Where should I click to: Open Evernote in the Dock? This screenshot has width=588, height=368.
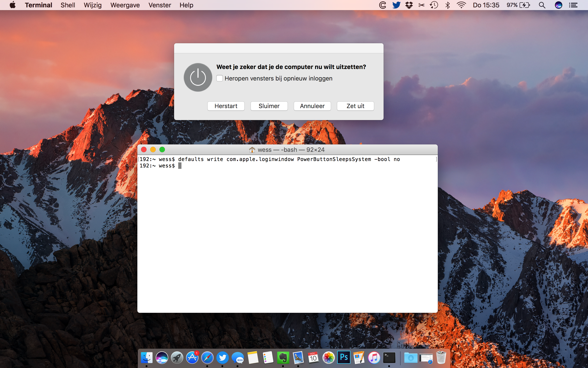click(x=283, y=358)
